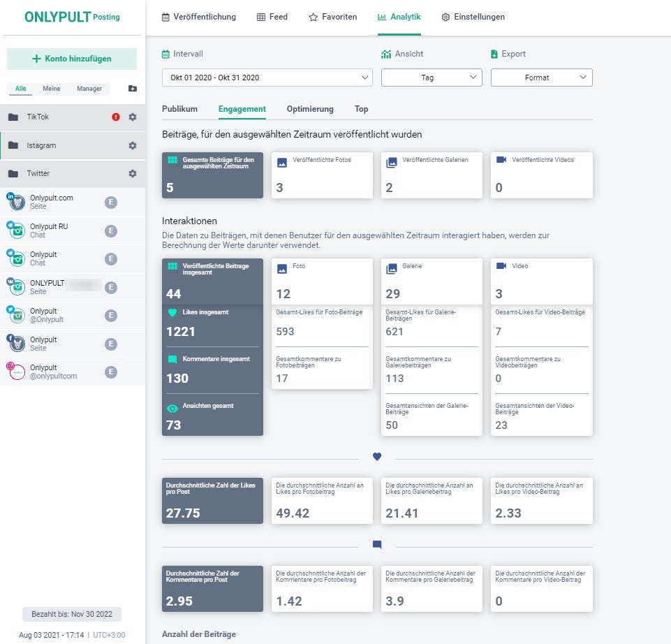Open the date interval dropdown
Image resolution: width=671 pixels, height=644 pixels.
(267, 78)
